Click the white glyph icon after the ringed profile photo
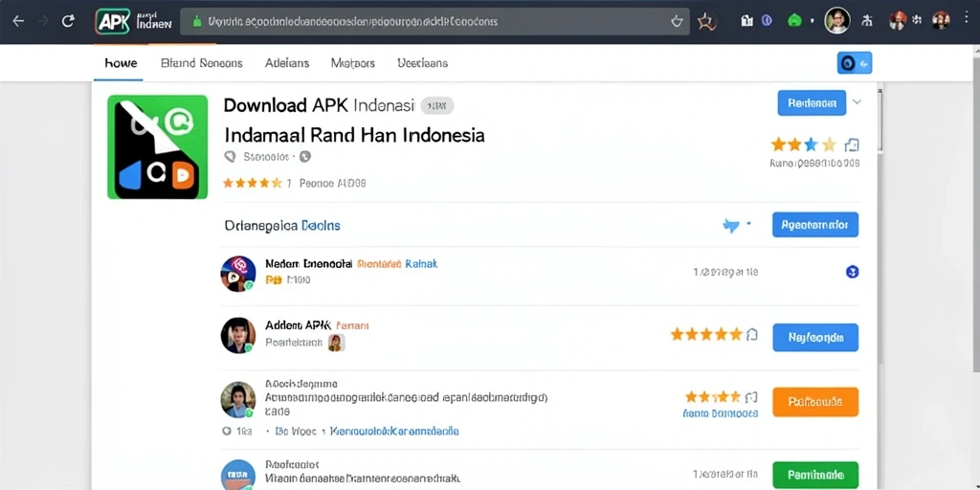 coord(866,21)
